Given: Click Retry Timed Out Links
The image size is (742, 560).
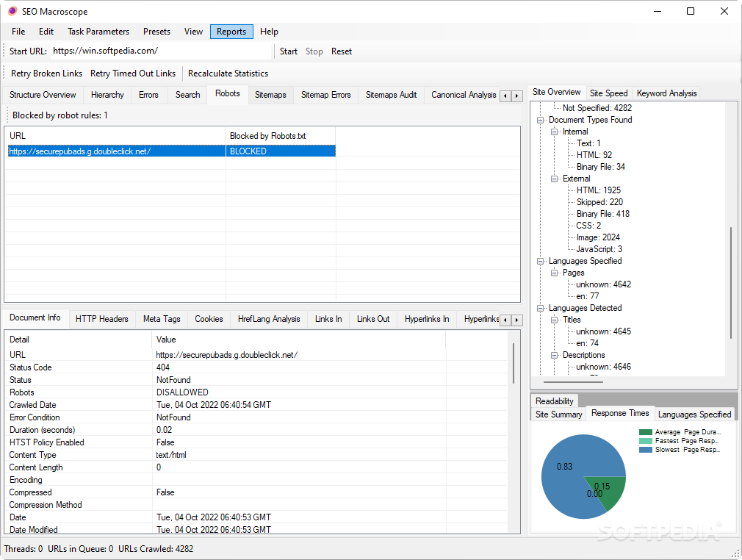Looking at the screenshot, I should tap(133, 73).
